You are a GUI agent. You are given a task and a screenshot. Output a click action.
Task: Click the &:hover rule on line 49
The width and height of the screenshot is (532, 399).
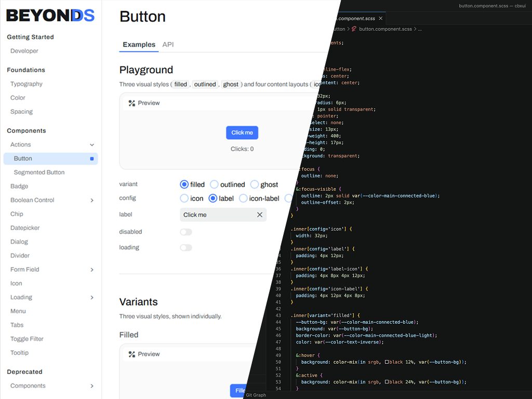[308, 355]
